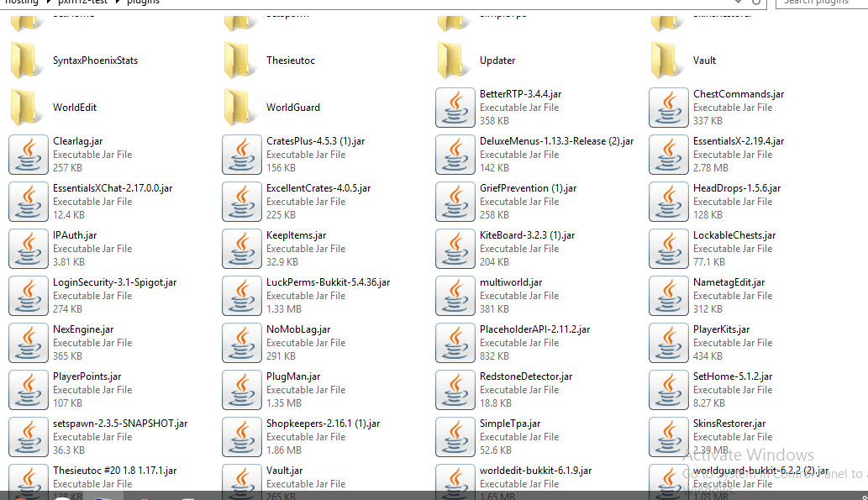Click the 'WorldGuard' folder name
The image size is (868, 500).
pyautogui.click(x=293, y=108)
